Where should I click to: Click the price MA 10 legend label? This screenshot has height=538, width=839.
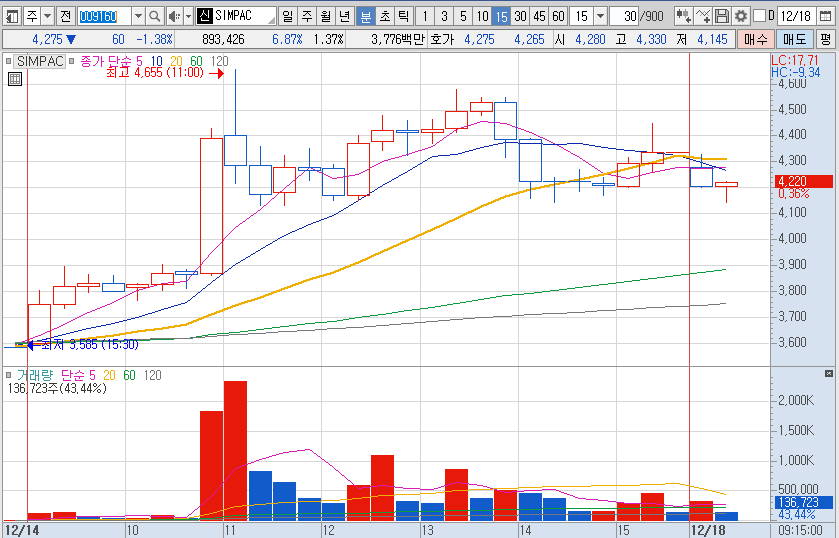click(156, 61)
